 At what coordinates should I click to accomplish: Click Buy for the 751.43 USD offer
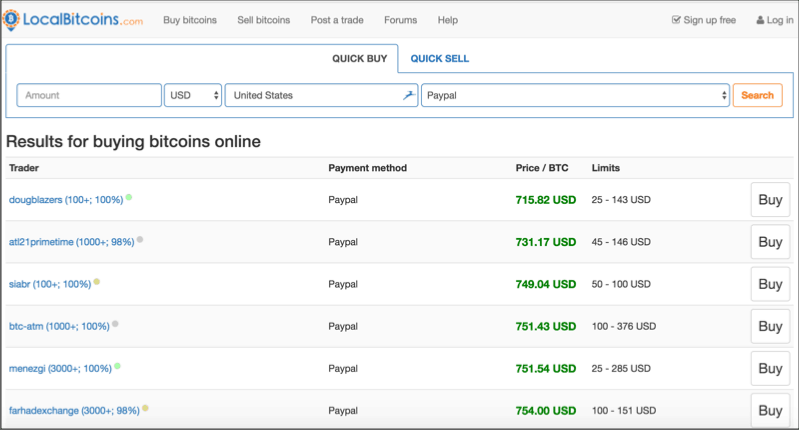(x=770, y=327)
